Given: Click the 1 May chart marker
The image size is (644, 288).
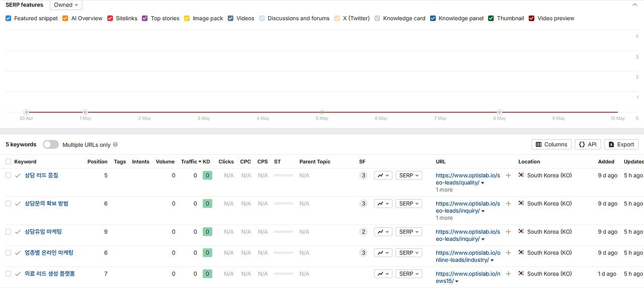Looking at the screenshot, I should point(85,112).
